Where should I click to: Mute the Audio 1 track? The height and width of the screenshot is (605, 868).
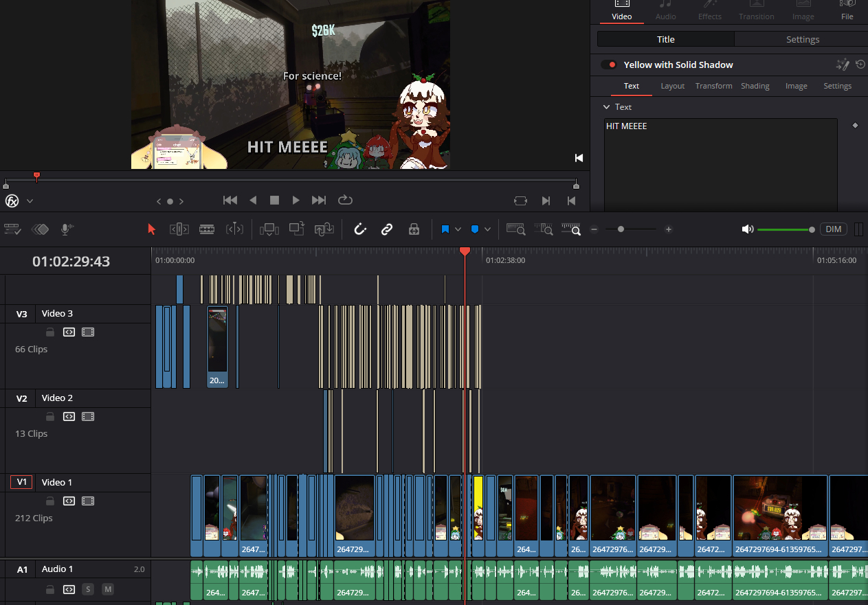pyautogui.click(x=108, y=589)
